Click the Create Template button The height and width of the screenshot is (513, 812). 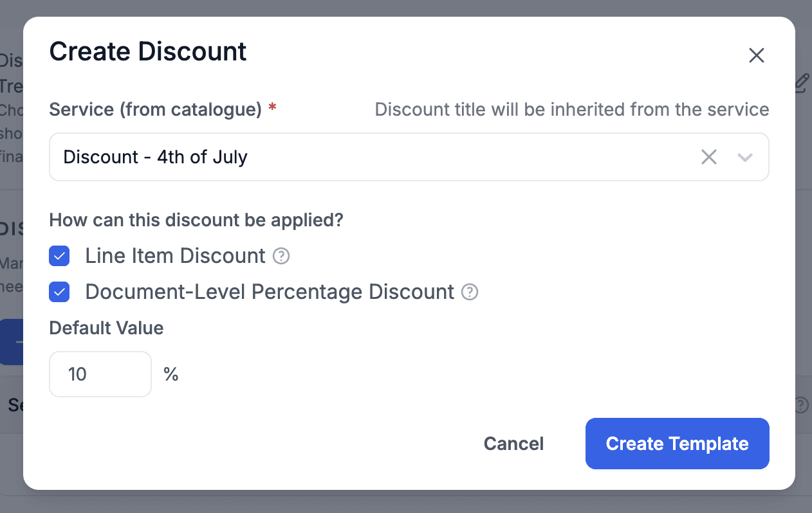[677, 444]
